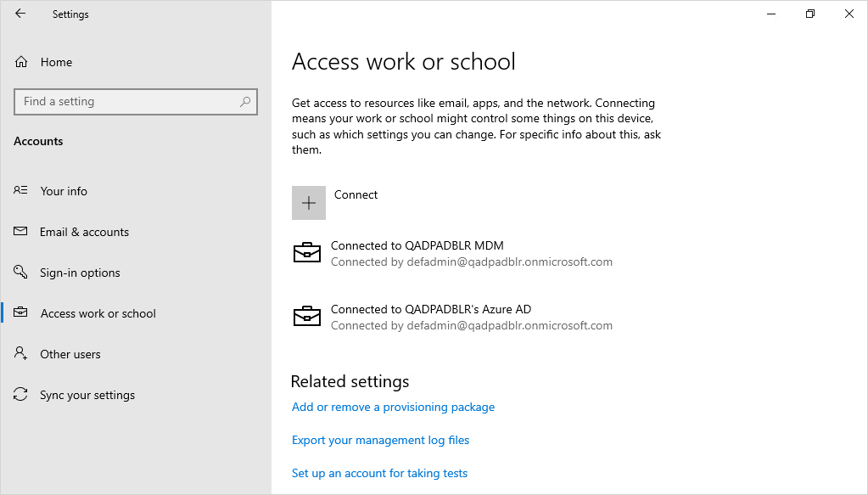Select Connected to QADPADBLR's Azure AD entry

[x=453, y=318]
